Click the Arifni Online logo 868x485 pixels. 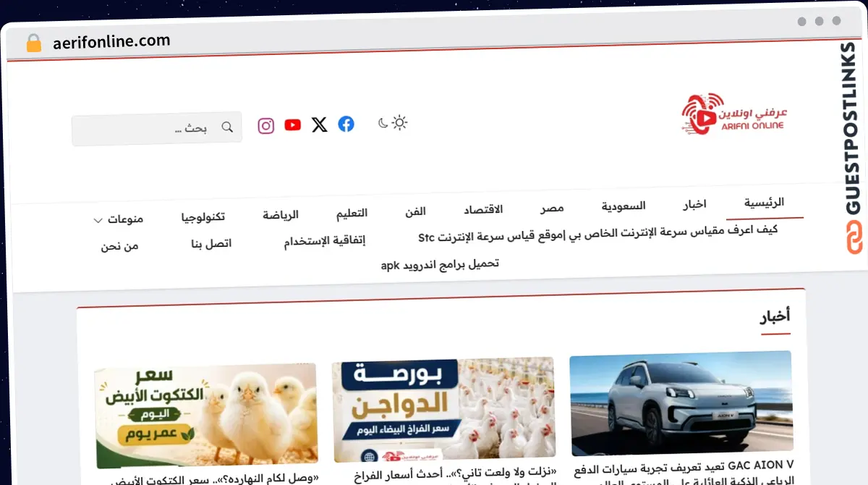point(733,114)
